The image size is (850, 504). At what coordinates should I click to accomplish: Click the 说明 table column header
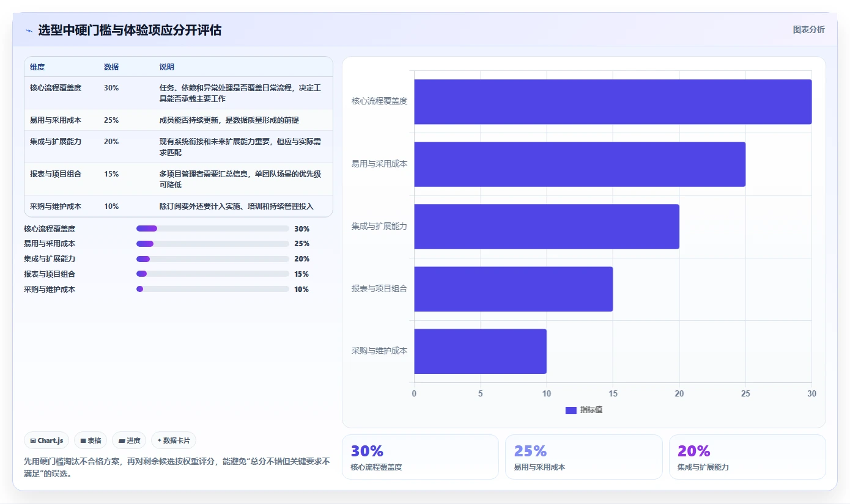167,67
